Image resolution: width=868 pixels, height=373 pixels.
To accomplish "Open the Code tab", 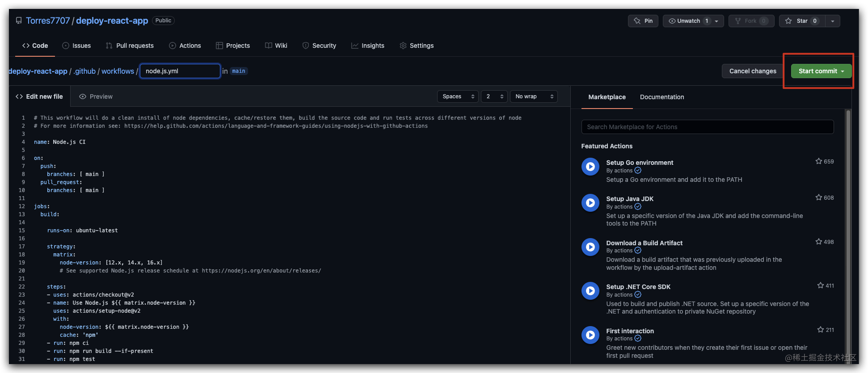I will pyautogui.click(x=35, y=46).
